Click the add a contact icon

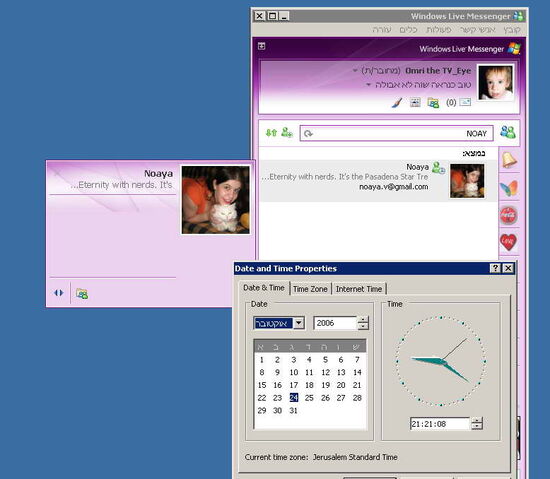(x=287, y=133)
